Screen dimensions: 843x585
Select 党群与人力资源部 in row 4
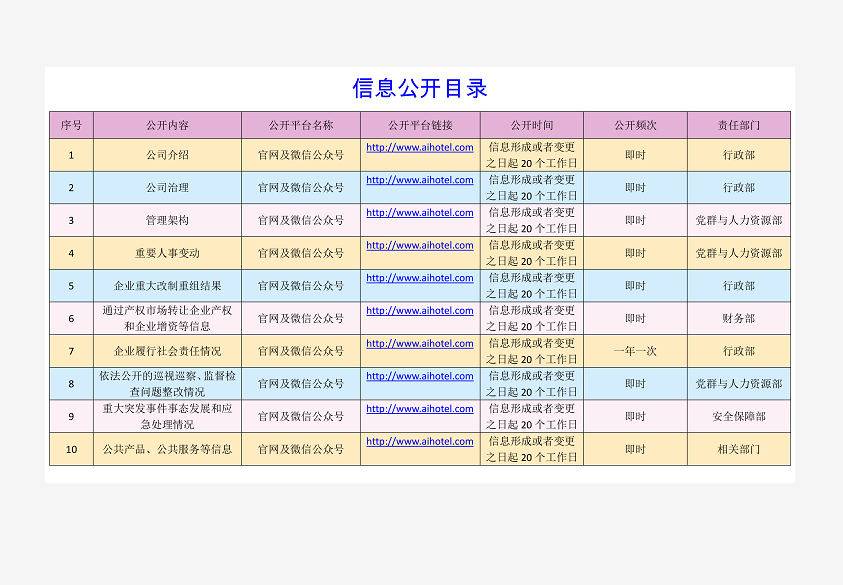[x=739, y=253]
